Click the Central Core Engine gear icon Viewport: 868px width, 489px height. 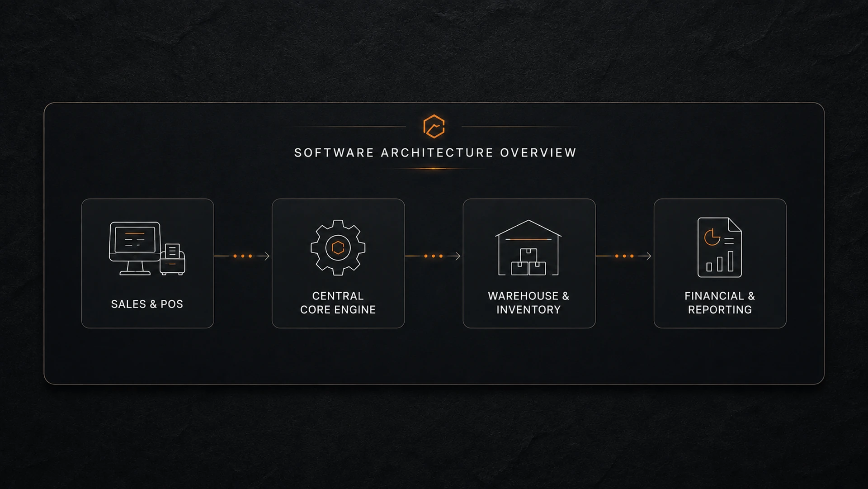point(338,247)
